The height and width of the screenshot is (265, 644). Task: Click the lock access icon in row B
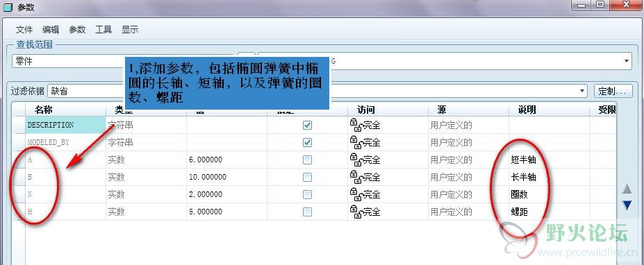coord(356,177)
